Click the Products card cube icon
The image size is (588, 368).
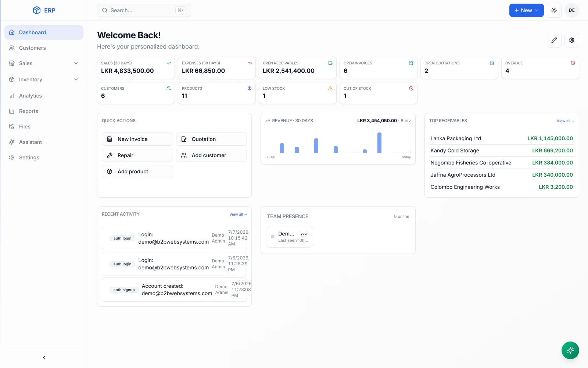point(250,88)
